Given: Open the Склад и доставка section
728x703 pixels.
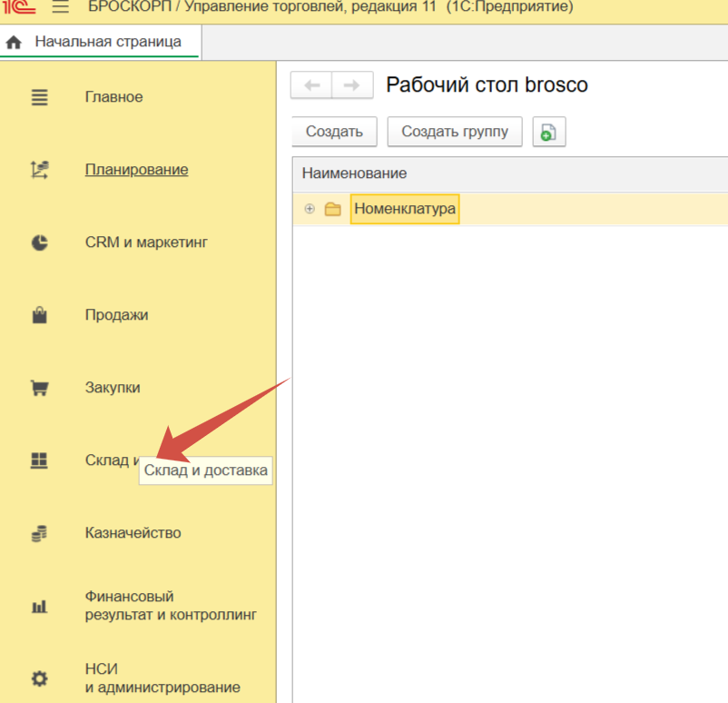Looking at the screenshot, I should 113,460.
